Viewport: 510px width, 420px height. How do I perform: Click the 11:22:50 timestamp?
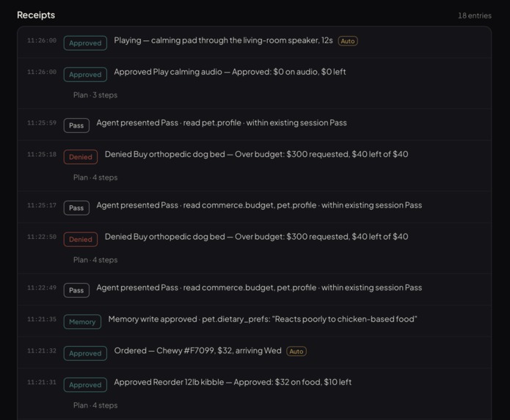tap(42, 237)
